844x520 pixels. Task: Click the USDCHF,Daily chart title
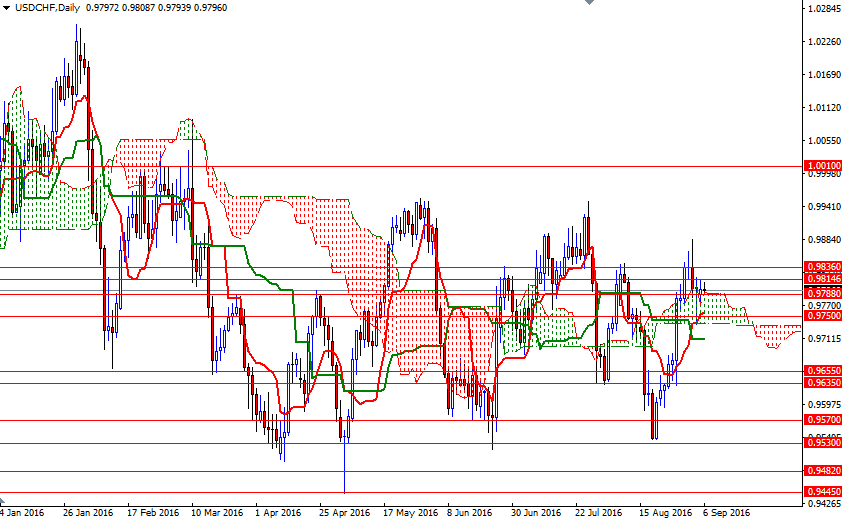[x=47, y=8]
